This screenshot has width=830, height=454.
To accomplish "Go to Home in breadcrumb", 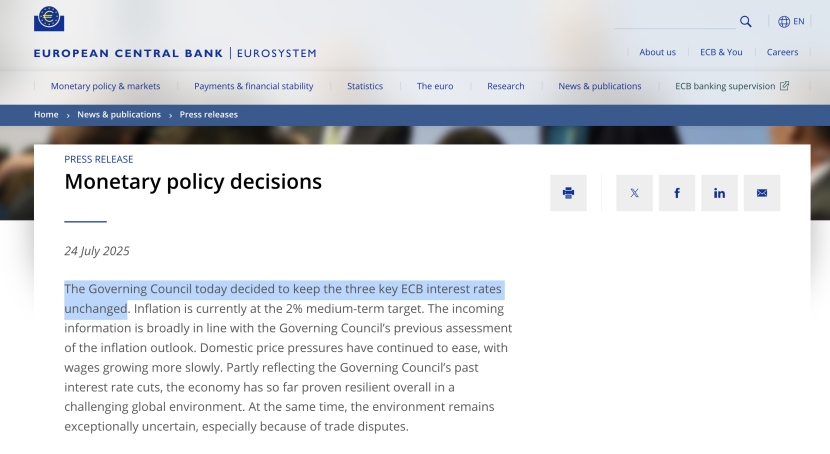I will pyautogui.click(x=46, y=115).
